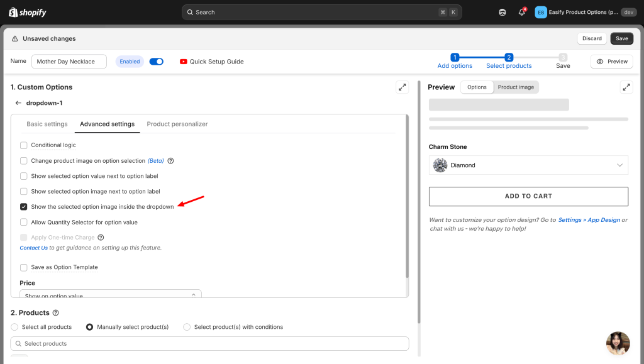This screenshot has height=364, width=644.
Task: Click help icon beside Apply One-time Charge
Action: (101, 238)
